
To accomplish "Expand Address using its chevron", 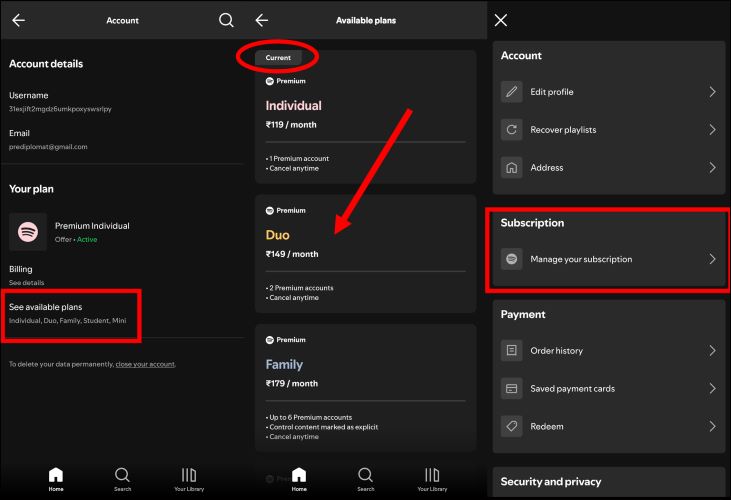I will [712, 167].
